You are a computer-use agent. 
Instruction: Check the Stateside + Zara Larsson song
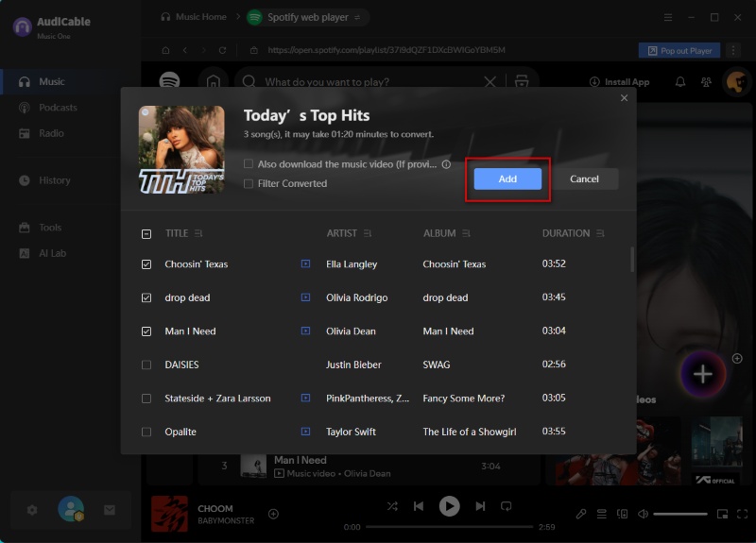click(x=146, y=399)
